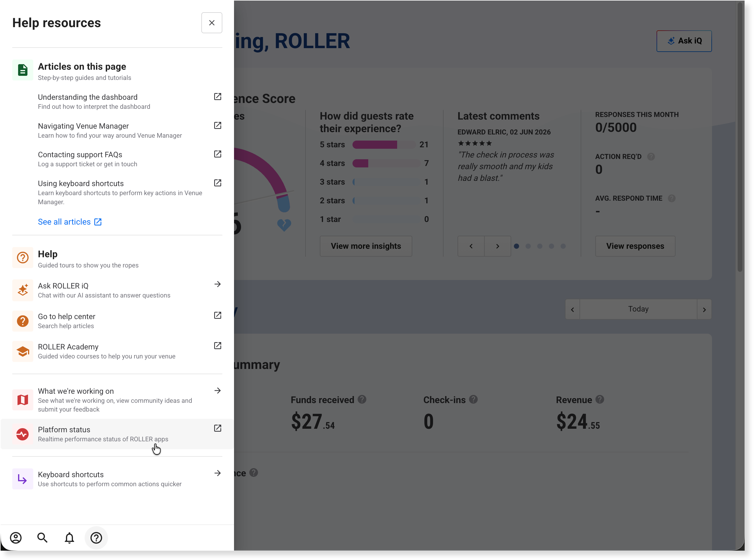Click the Ask iQ button
754x560 pixels.
[x=684, y=41]
